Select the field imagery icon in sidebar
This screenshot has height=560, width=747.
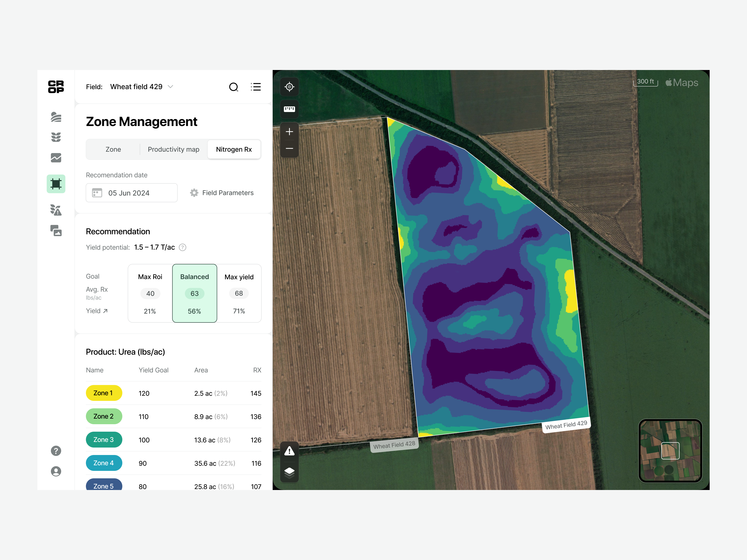click(x=56, y=231)
